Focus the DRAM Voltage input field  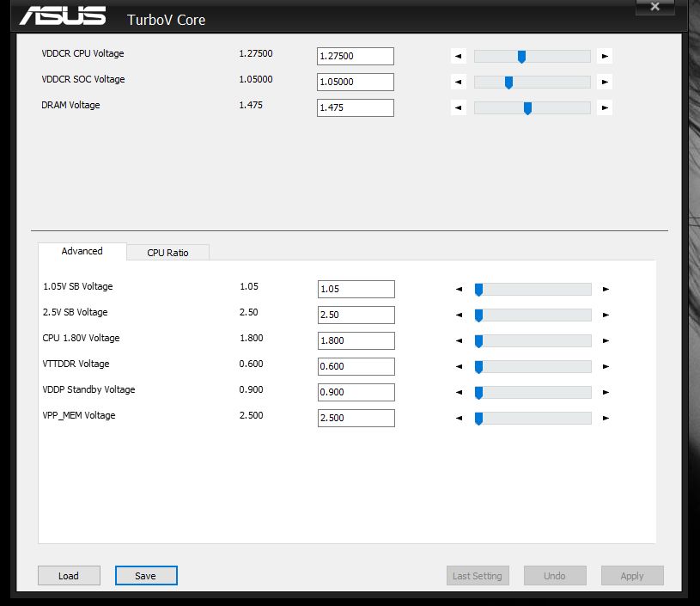pos(356,107)
